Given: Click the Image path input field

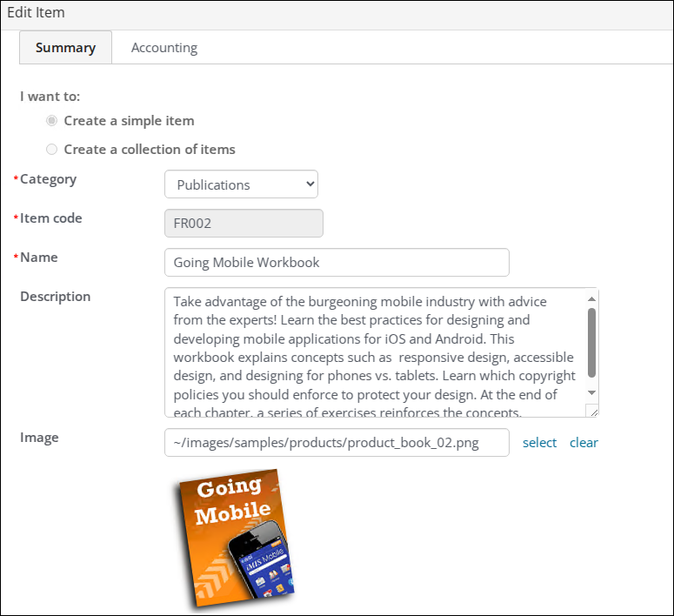Looking at the screenshot, I should [x=336, y=442].
